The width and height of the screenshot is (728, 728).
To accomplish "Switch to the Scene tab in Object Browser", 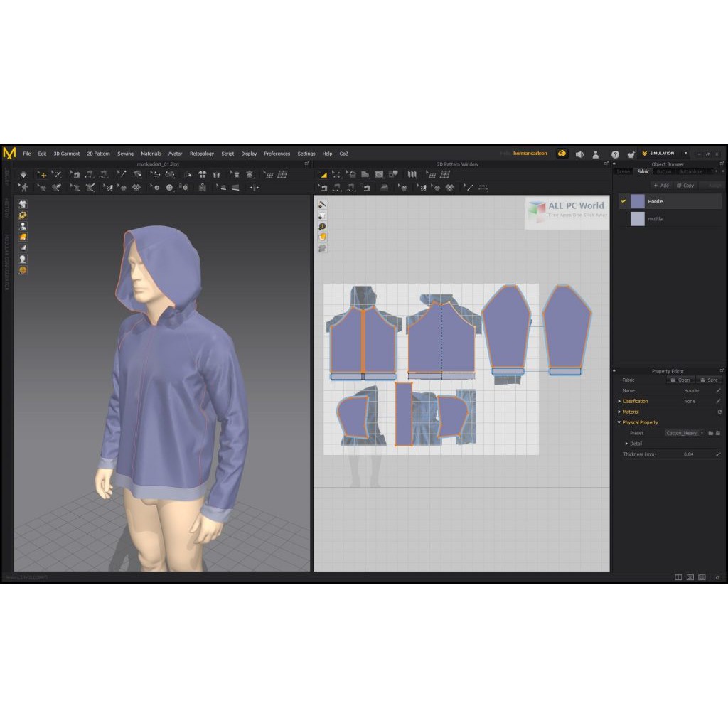I will click(623, 171).
